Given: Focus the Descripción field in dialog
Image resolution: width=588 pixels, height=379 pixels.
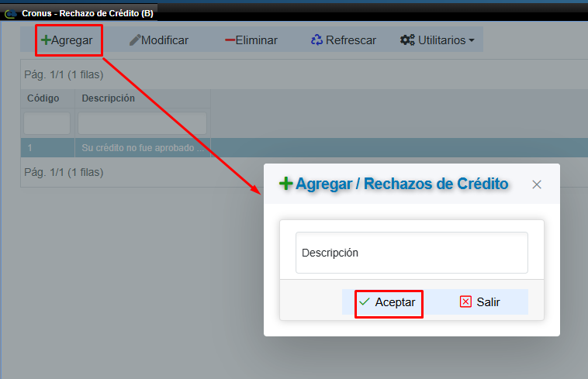Looking at the screenshot, I should (412, 253).
